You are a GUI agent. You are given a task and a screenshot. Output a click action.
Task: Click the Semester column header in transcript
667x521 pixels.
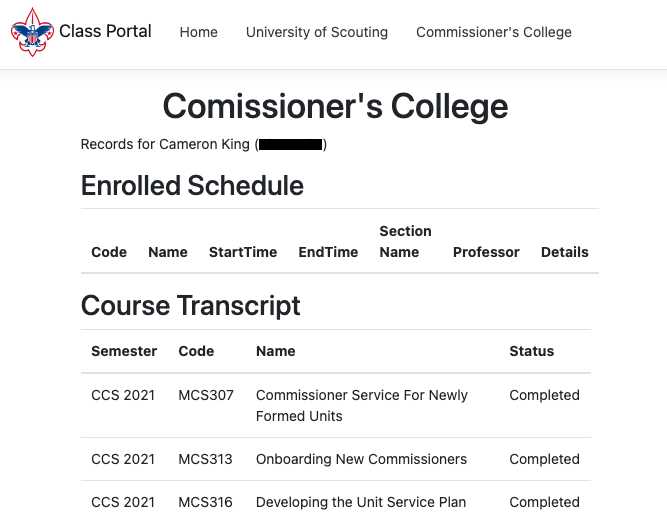[x=124, y=351]
